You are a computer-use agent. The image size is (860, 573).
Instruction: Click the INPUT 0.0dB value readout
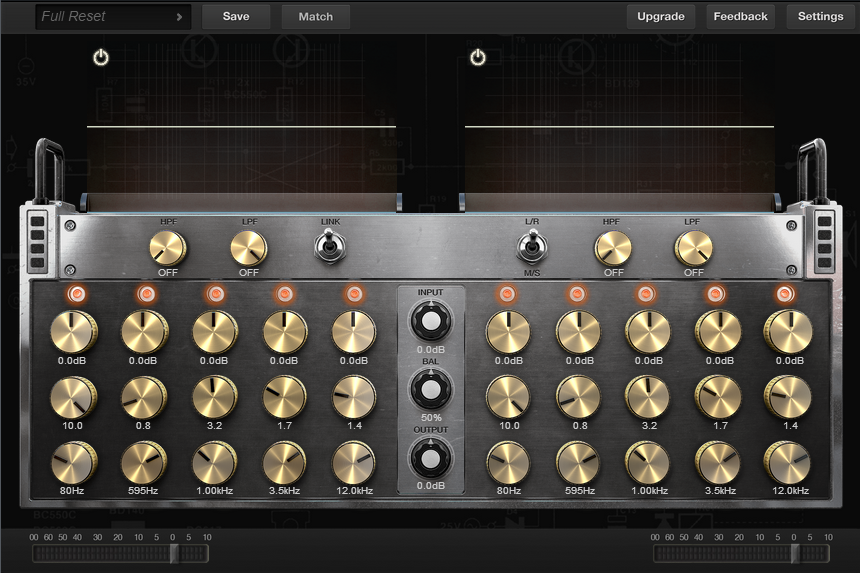[431, 349]
